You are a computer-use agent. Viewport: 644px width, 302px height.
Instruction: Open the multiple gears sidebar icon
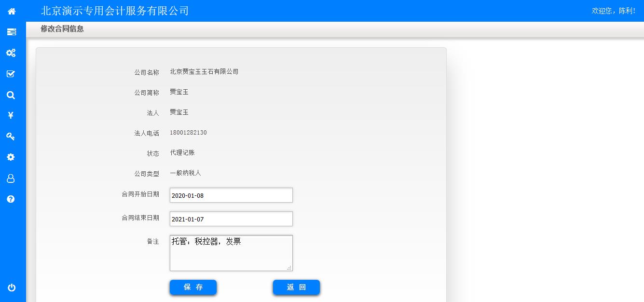coord(11,53)
